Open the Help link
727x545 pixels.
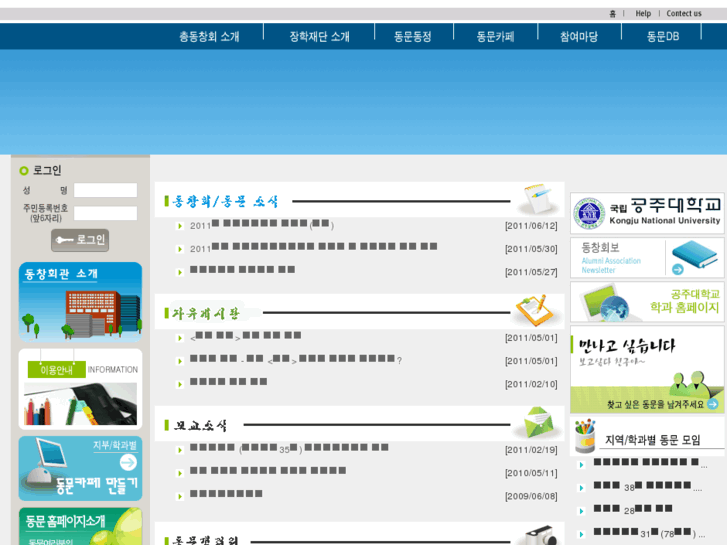643,13
